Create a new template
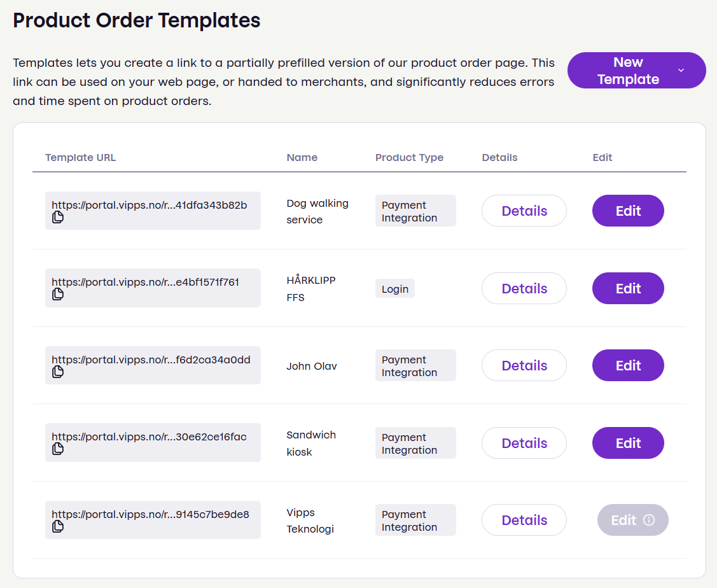The height and width of the screenshot is (588, 717). click(x=629, y=70)
